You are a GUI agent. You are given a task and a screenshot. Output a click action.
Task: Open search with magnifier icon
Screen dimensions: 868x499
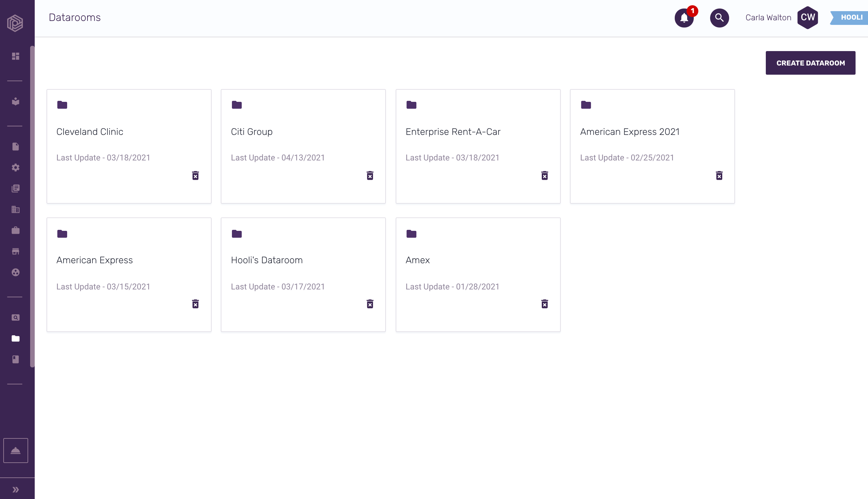[x=719, y=18]
